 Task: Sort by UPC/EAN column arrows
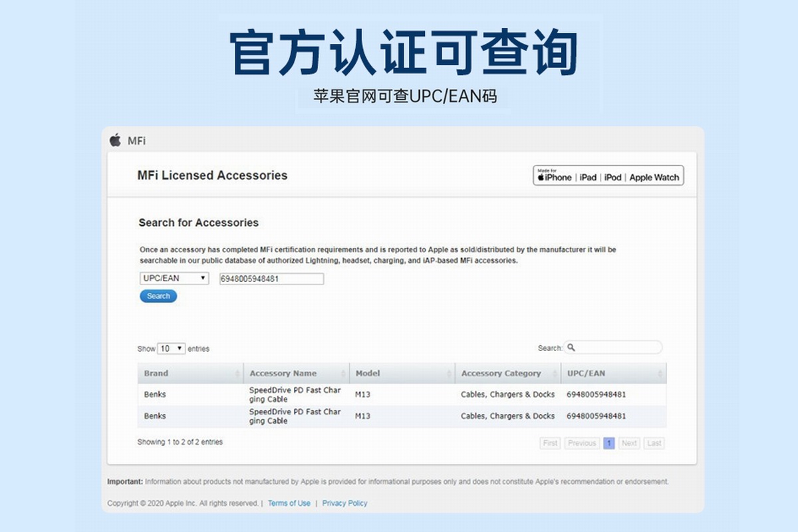pyautogui.click(x=660, y=374)
